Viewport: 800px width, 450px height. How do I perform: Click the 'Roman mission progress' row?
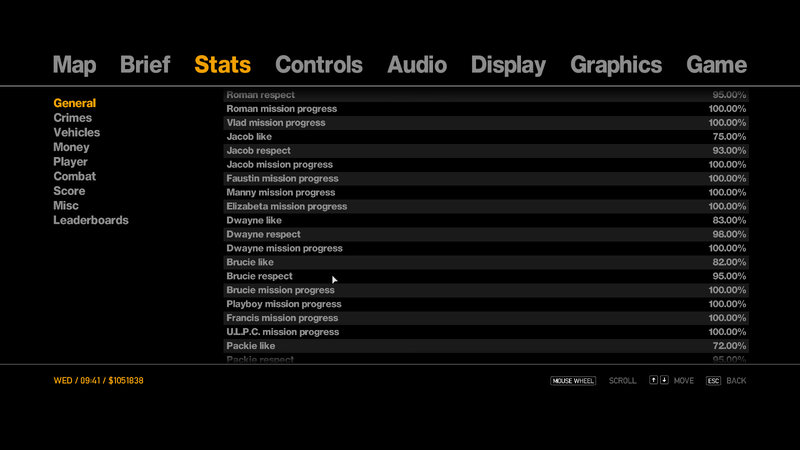coord(486,109)
